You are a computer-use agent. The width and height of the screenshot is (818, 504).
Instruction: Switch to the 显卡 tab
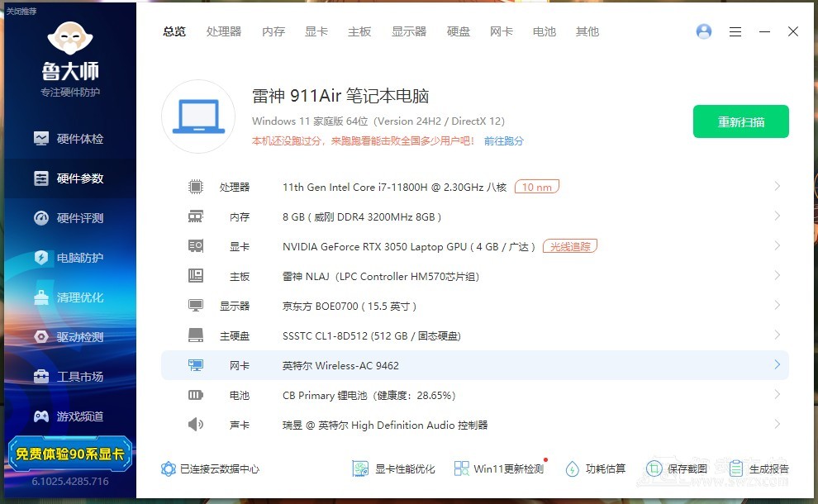tap(316, 31)
